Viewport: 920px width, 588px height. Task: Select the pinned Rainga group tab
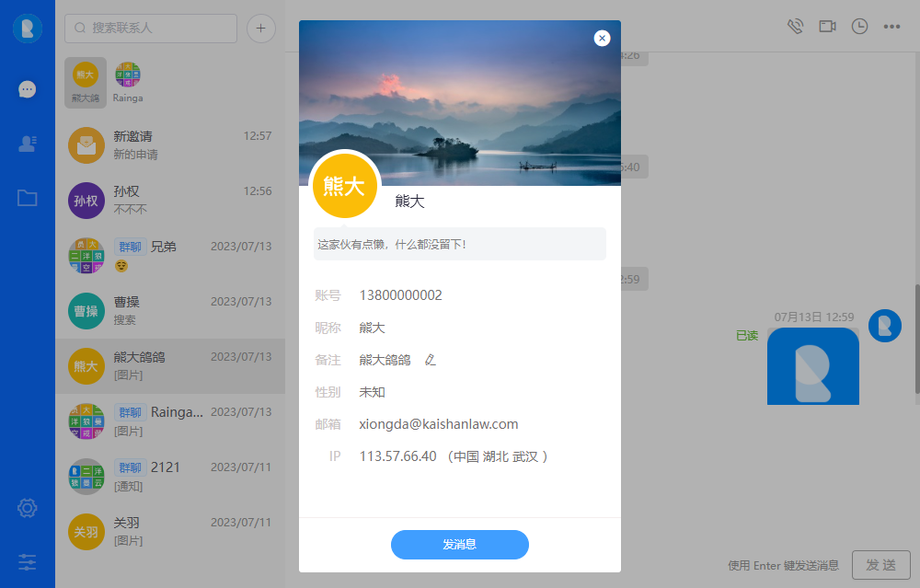[x=128, y=82]
